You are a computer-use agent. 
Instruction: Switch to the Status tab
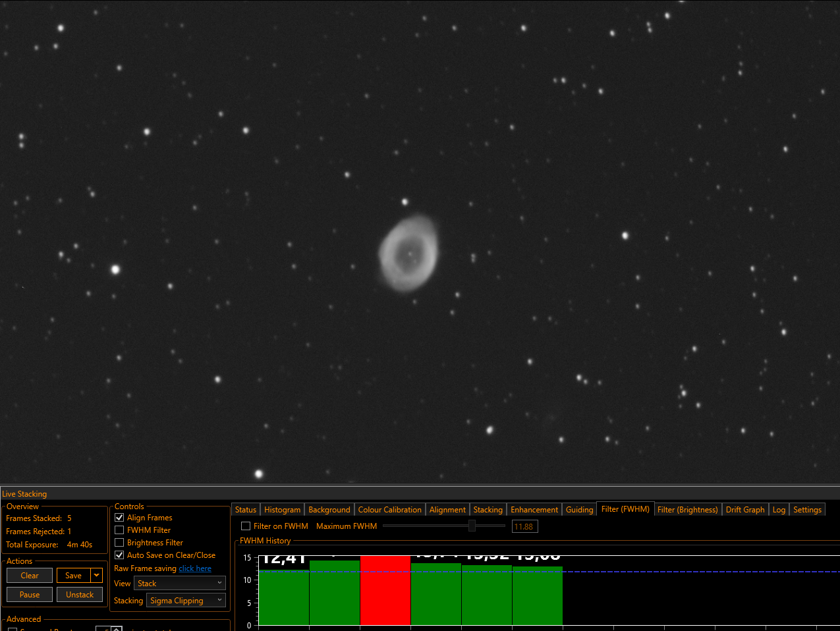point(246,510)
